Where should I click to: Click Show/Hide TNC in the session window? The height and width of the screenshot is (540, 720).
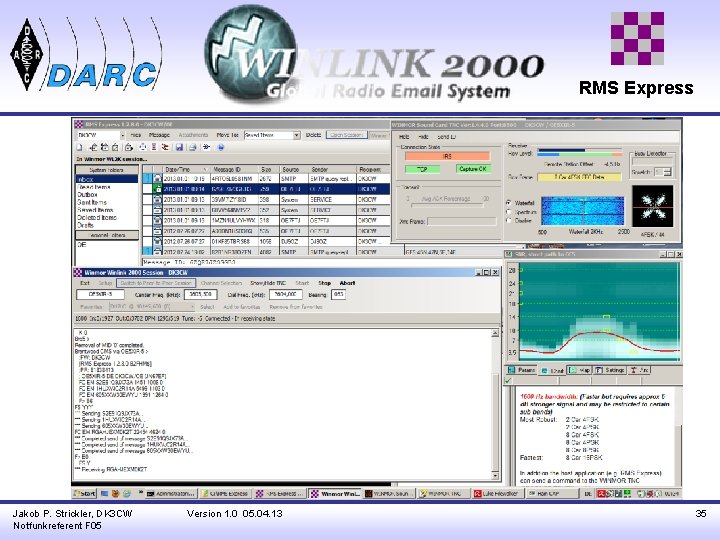pos(268,283)
